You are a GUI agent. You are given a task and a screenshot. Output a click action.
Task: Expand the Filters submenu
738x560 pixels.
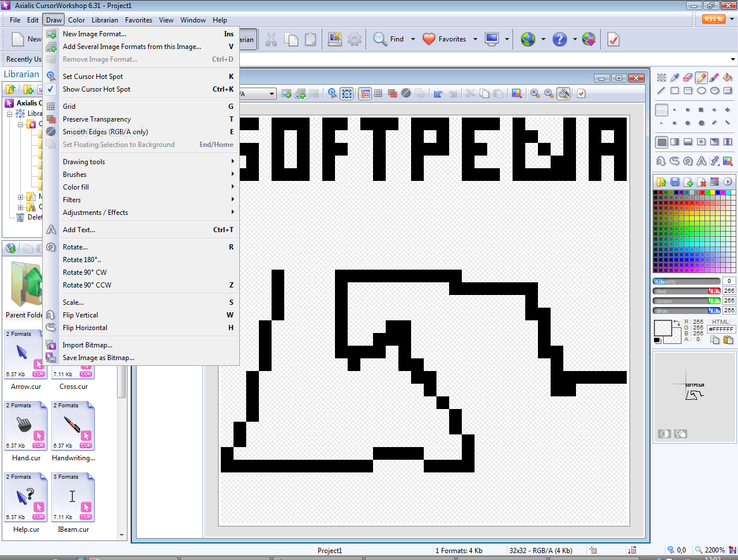pos(141,200)
